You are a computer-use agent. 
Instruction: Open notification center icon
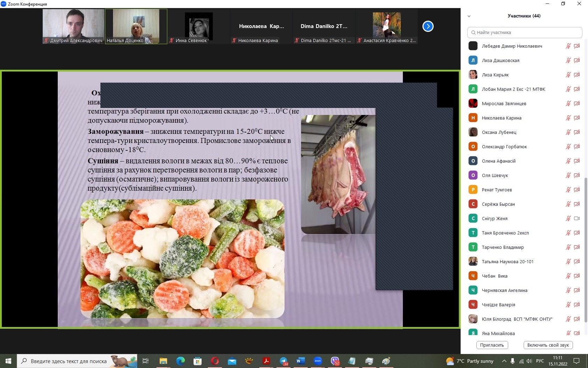coord(576,361)
